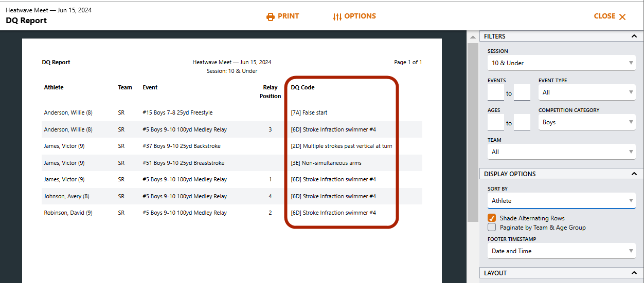
Task: Uncheck Shade Alternating Rows
Action: pyautogui.click(x=492, y=218)
